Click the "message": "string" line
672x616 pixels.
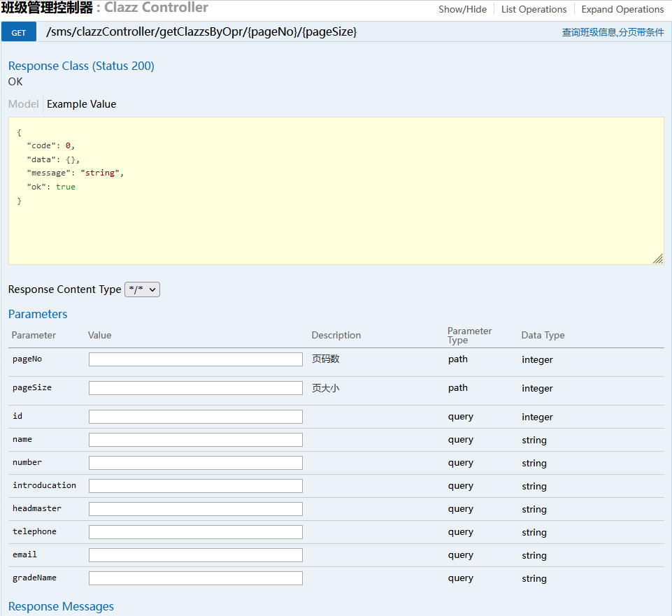[75, 173]
